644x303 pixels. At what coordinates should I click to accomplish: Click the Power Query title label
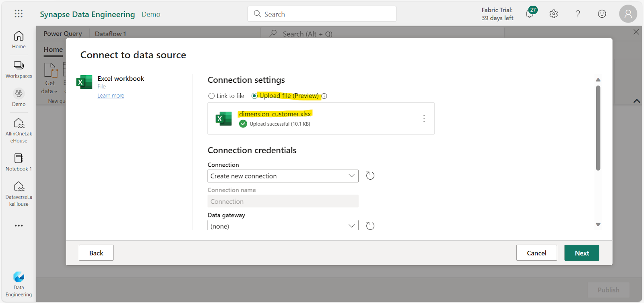(x=63, y=34)
